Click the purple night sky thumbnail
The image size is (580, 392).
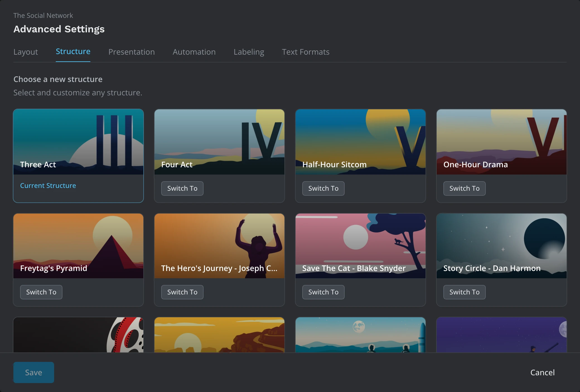502,335
